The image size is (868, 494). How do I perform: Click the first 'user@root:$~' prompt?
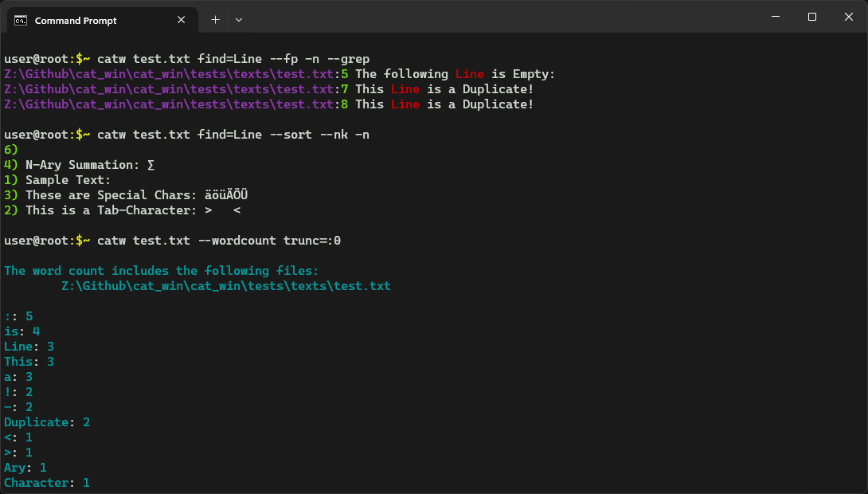(47, 59)
